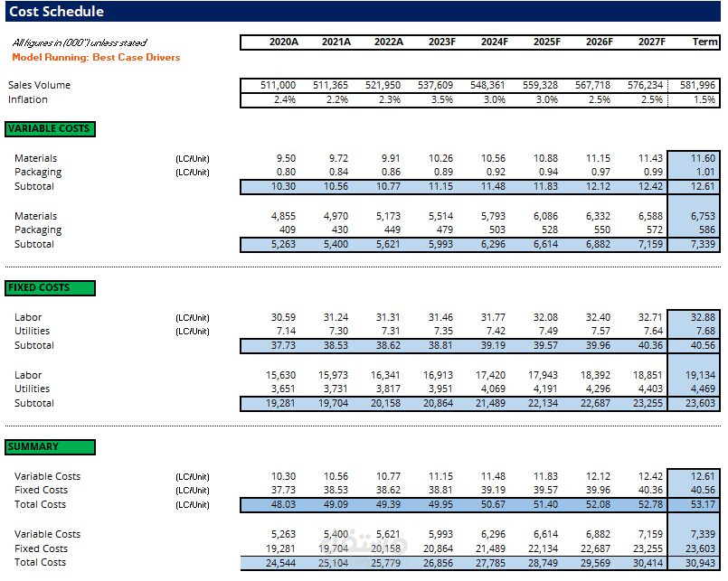Select the 3.5% inflation cell
The image size is (728, 581).
coord(441,99)
